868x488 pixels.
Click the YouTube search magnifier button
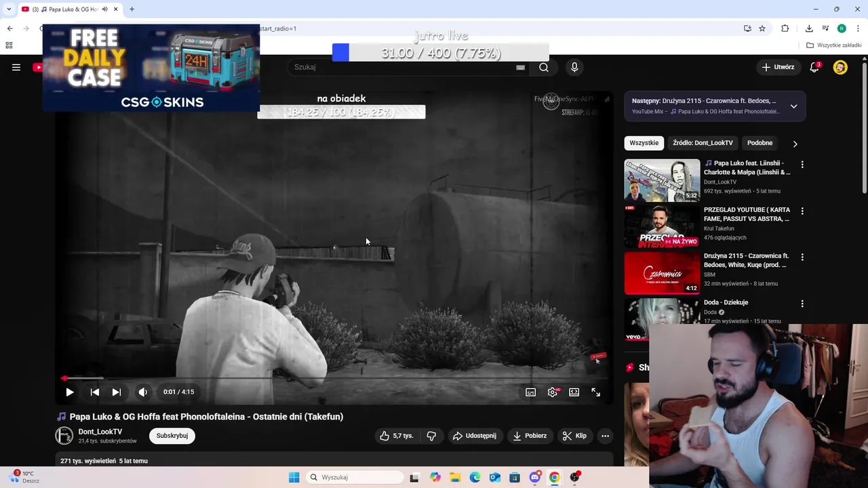click(544, 67)
